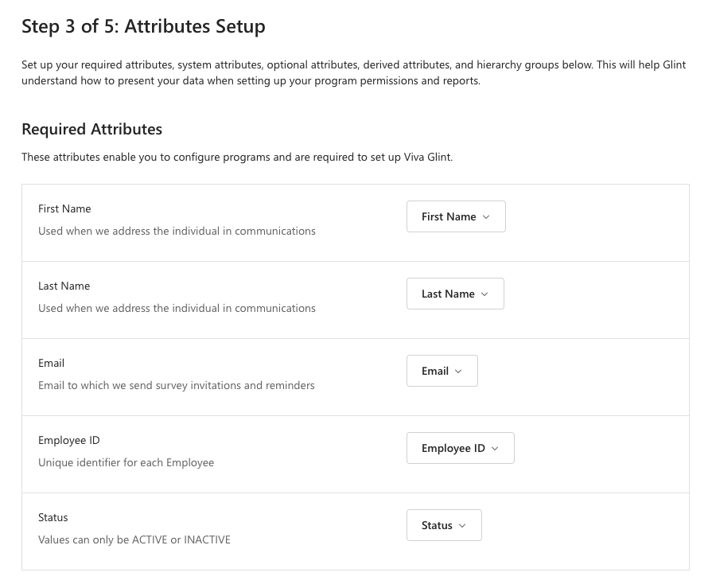Image resolution: width=712 pixels, height=588 pixels.
Task: Open the Last Name mapping dropdown
Action: click(x=455, y=293)
